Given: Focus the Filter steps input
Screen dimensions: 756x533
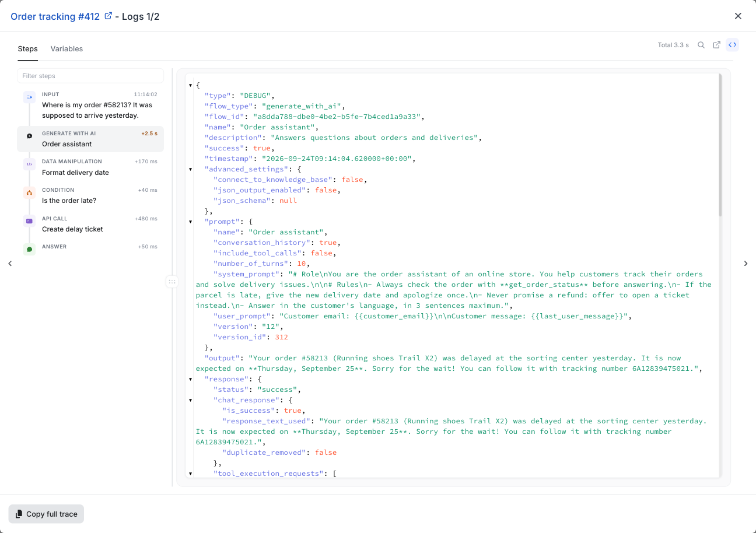Looking at the screenshot, I should (x=90, y=76).
